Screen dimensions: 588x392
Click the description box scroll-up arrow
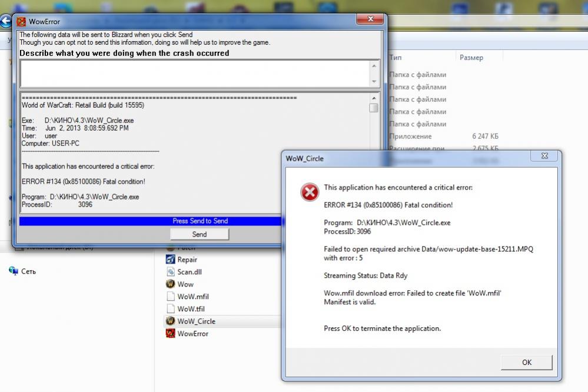[x=374, y=65]
